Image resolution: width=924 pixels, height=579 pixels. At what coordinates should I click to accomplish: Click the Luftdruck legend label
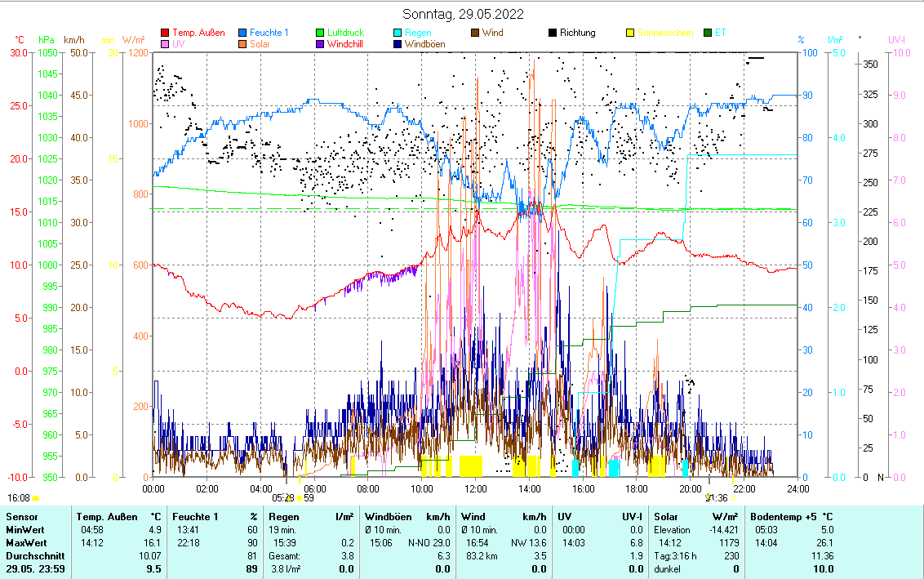click(x=345, y=33)
